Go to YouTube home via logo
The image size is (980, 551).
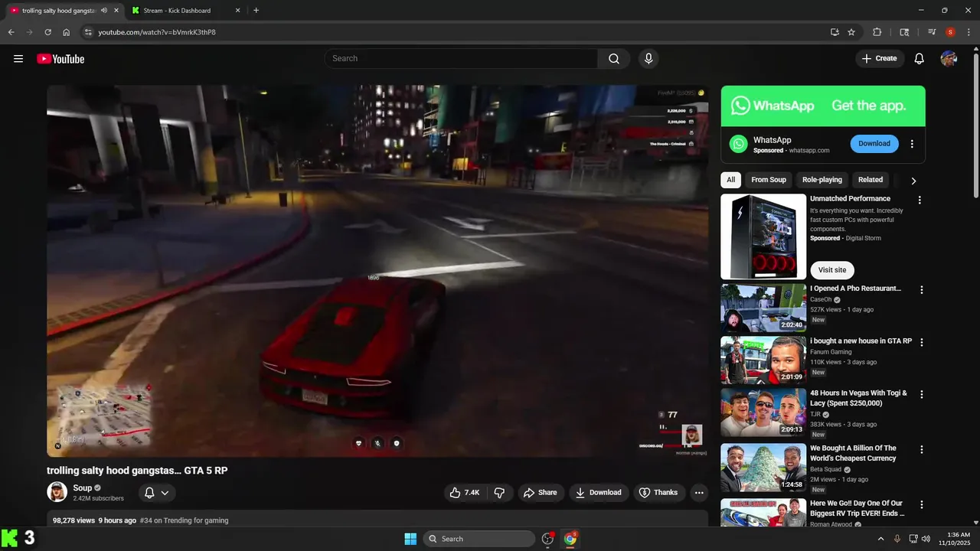[x=60, y=59]
